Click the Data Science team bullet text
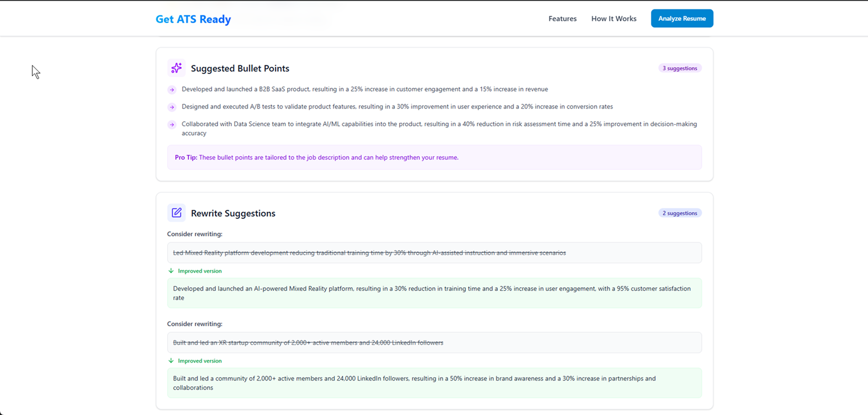This screenshot has width=868, height=415. tap(439, 128)
